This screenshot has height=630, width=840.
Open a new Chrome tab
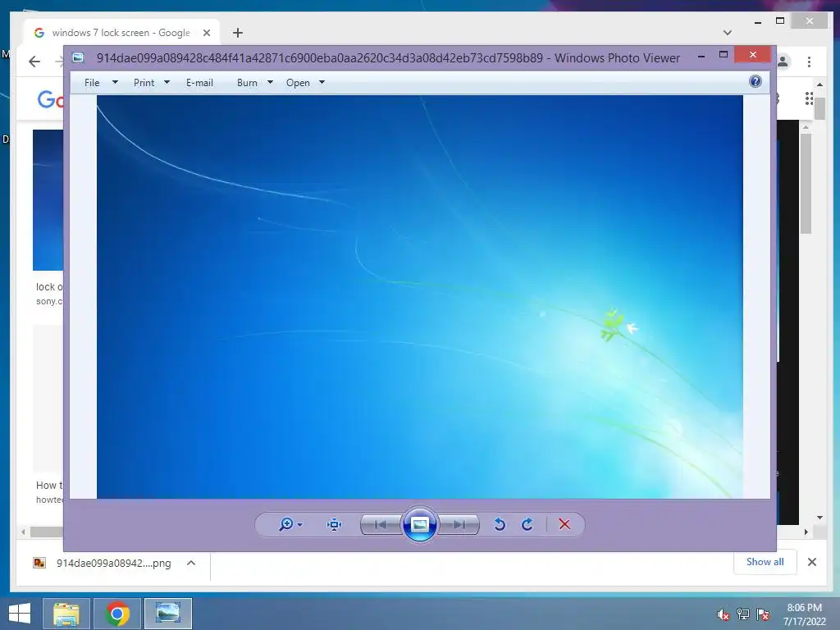(238, 33)
